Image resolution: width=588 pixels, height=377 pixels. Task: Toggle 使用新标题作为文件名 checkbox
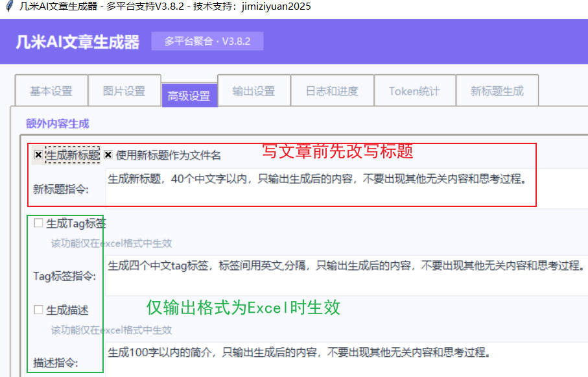(x=108, y=154)
